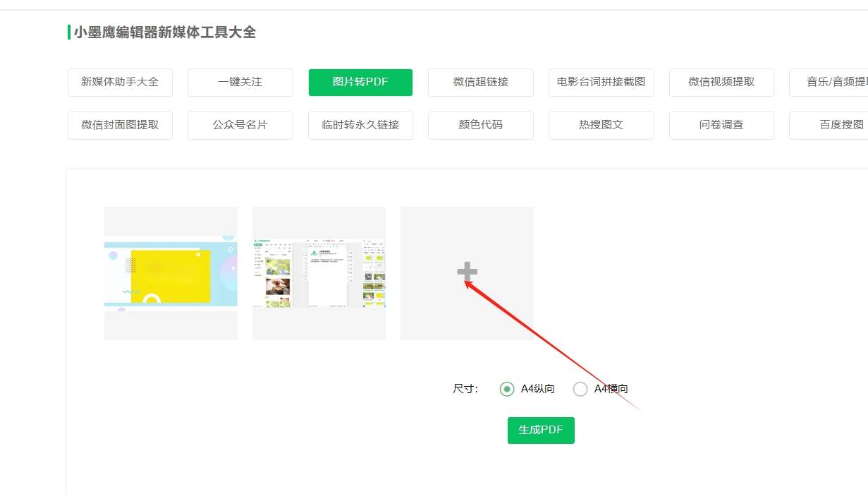Select the A4横向 radio option

(580, 389)
